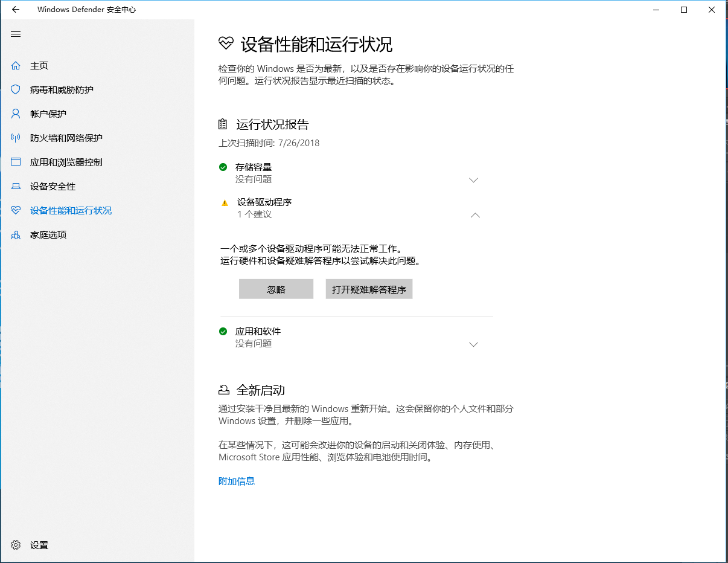Select 病毒和威胁防护 shield icon
This screenshot has height=563, width=728.
[15, 89]
